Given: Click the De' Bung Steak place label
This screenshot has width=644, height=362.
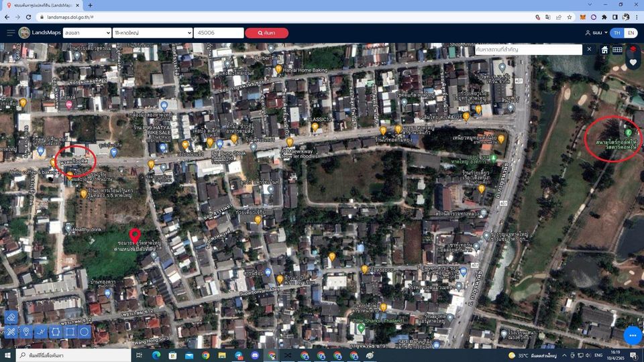Looking at the screenshot, I should 229,153.
